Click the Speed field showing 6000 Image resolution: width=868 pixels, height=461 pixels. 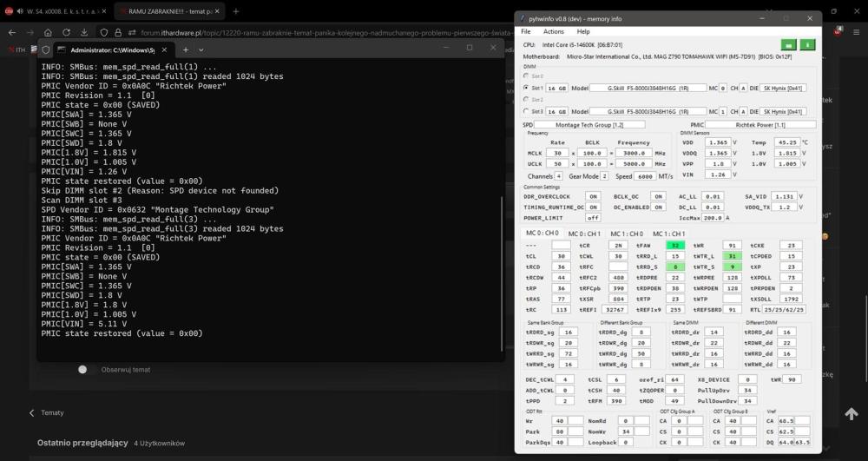tap(645, 176)
